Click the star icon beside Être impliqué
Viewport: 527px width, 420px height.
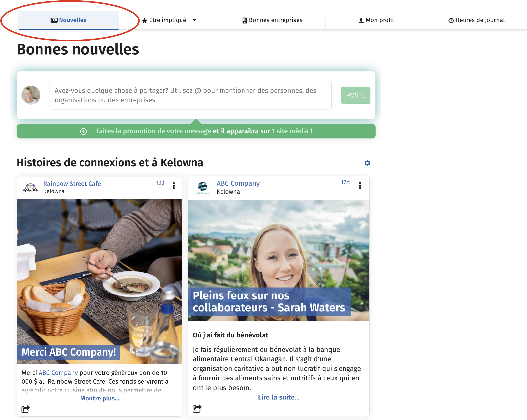tap(144, 20)
